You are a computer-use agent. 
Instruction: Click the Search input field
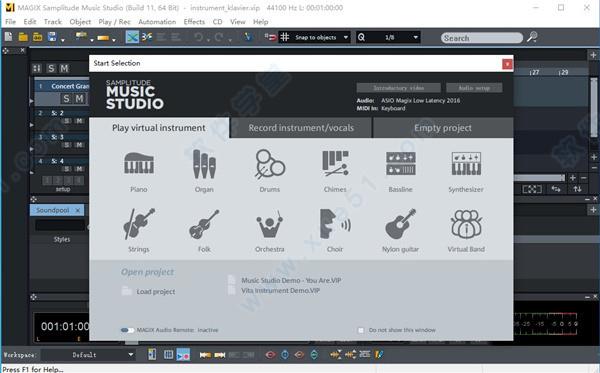(482, 38)
